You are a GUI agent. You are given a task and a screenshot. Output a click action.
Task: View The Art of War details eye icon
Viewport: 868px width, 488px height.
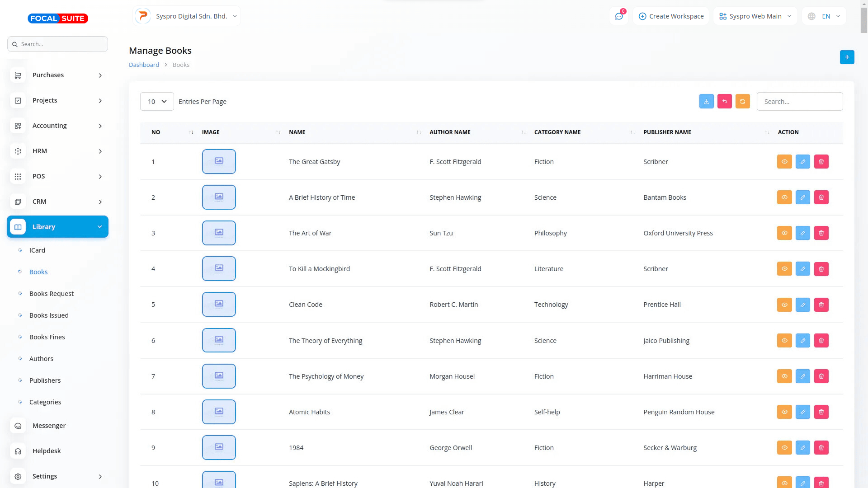tap(784, 233)
